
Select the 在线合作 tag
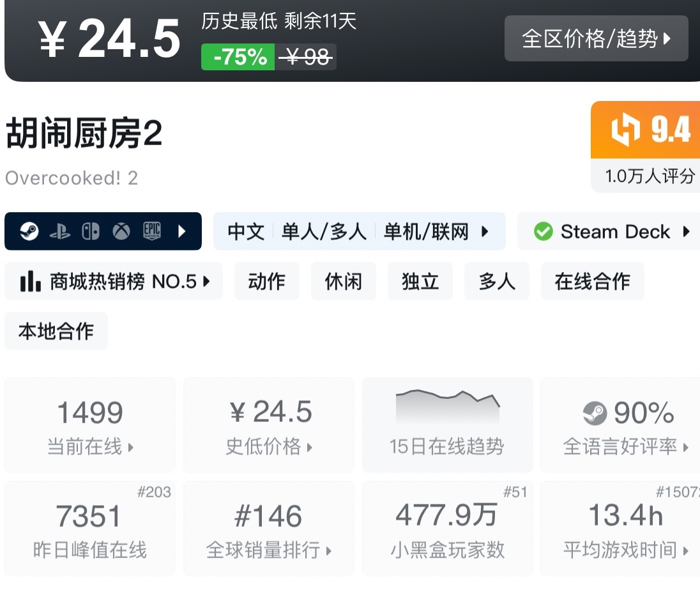pos(592,281)
